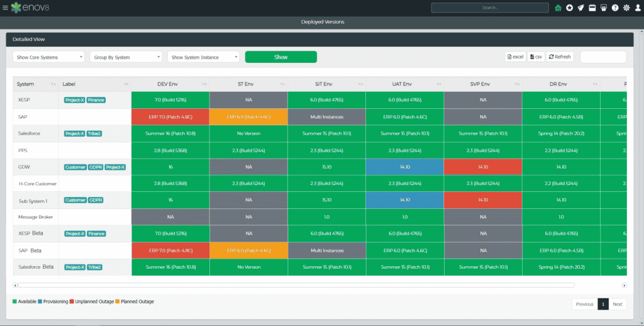This screenshot has height=326, width=644.
Task: Go to the green home icon
Action: pyautogui.click(x=558, y=8)
